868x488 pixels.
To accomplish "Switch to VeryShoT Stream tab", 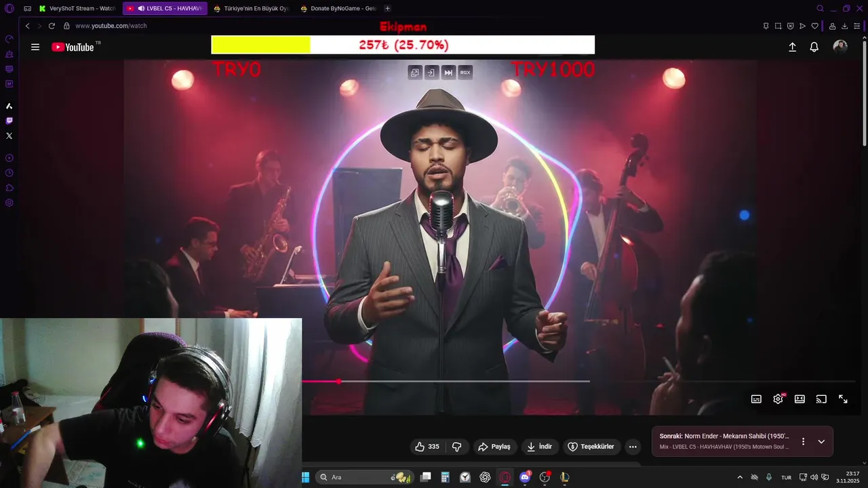I will 77,8.
